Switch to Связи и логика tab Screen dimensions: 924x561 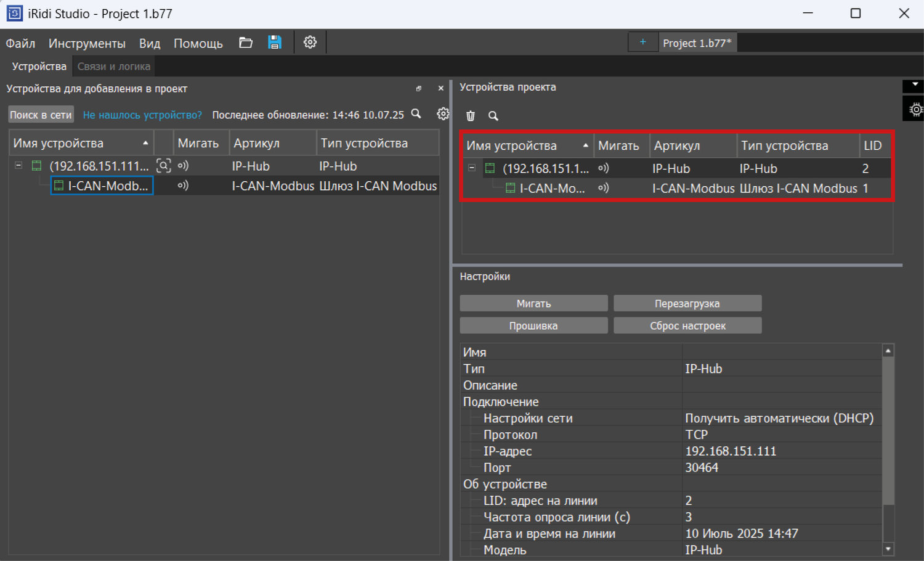114,67
